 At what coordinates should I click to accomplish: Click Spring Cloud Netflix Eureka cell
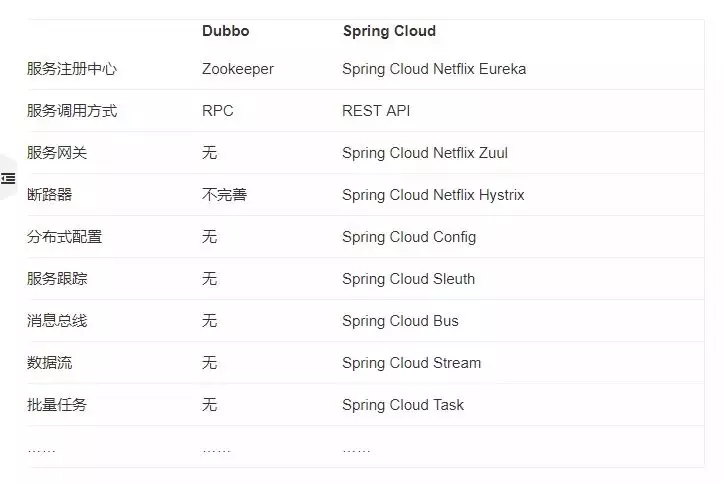click(433, 69)
